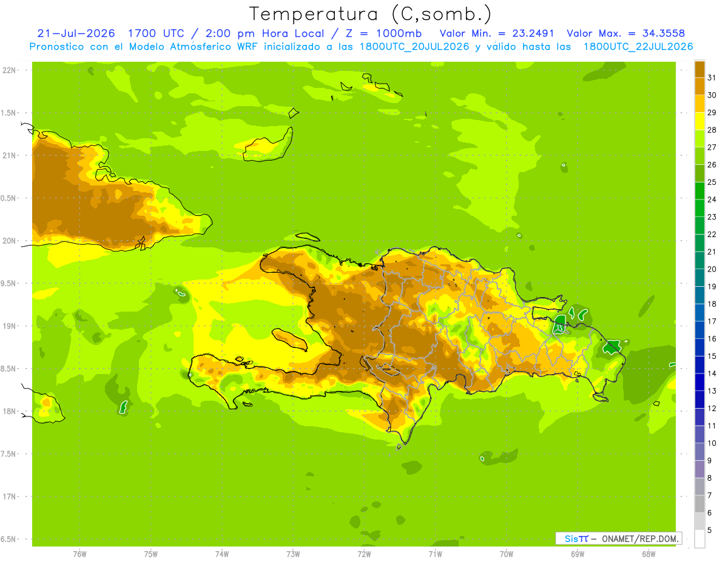Click the "6.5N" latitude axis label
This screenshot has width=728, height=562.
pos(9,539)
